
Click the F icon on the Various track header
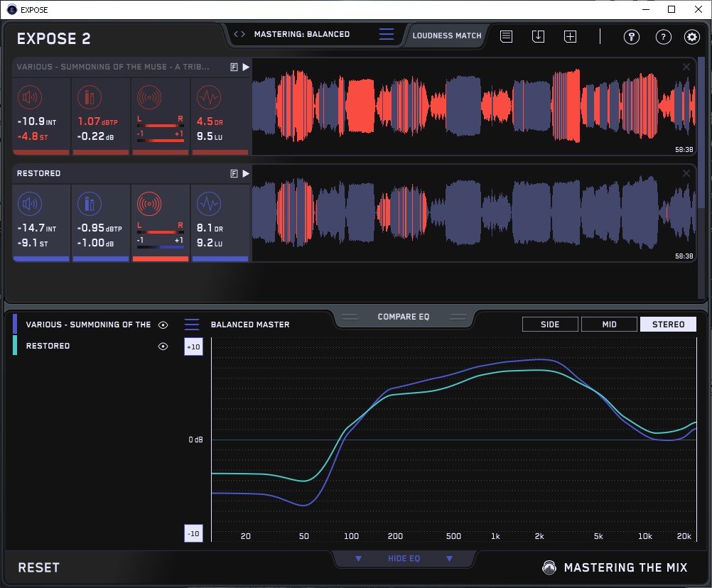point(234,67)
